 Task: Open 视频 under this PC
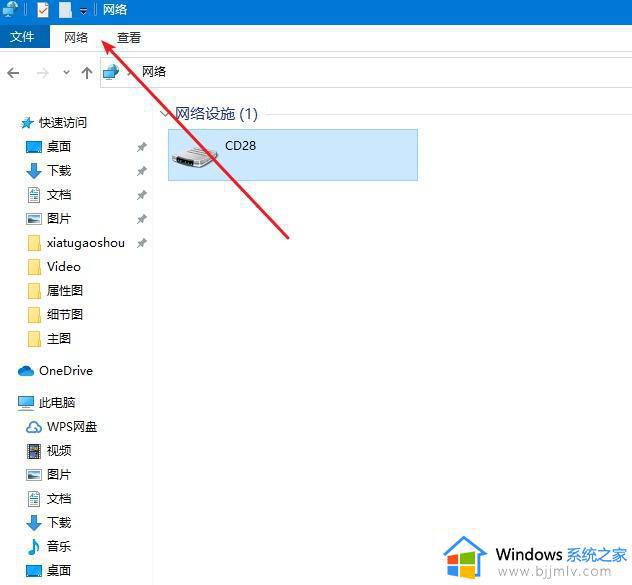[59, 450]
